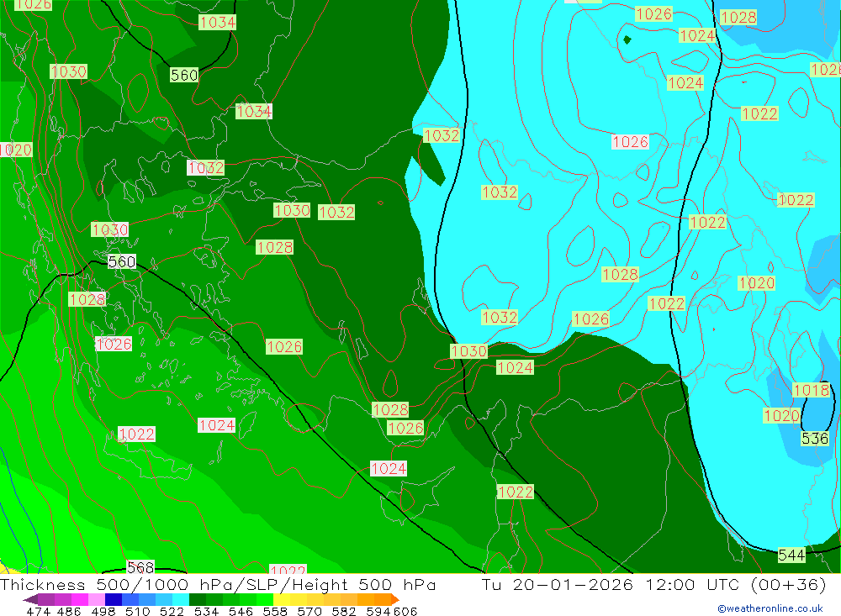This screenshot has height=616, width=841.
Task: Select the 568 height contour label
Action: tap(140, 566)
